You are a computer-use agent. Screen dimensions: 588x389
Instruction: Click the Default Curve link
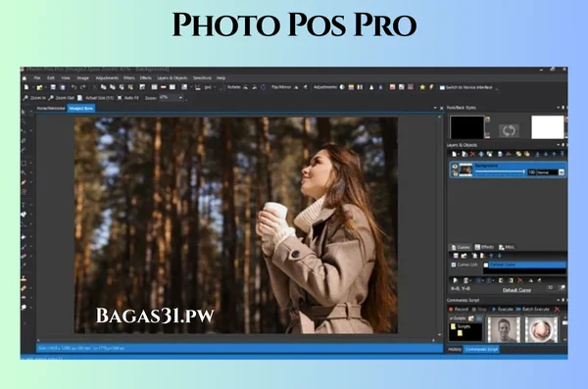[x=516, y=290]
